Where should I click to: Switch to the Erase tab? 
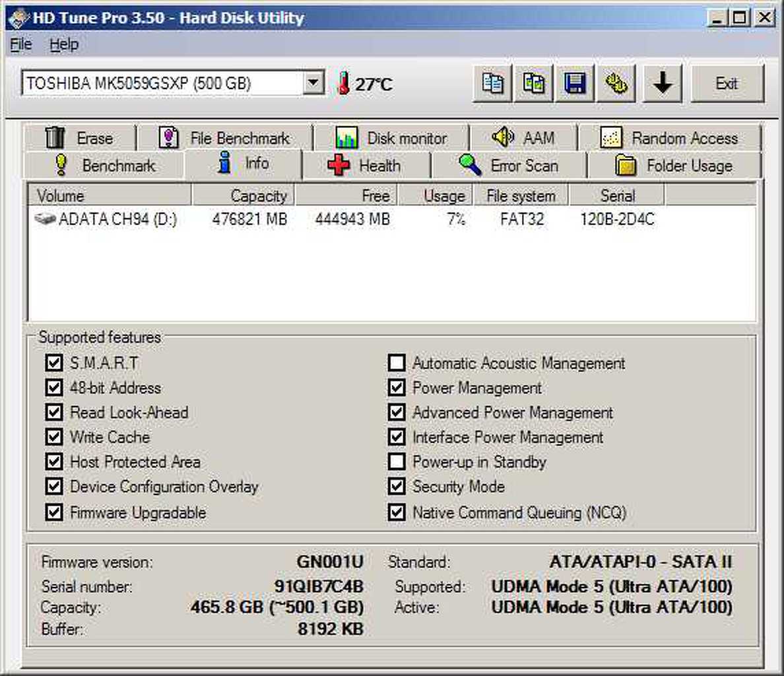pyautogui.click(x=79, y=138)
